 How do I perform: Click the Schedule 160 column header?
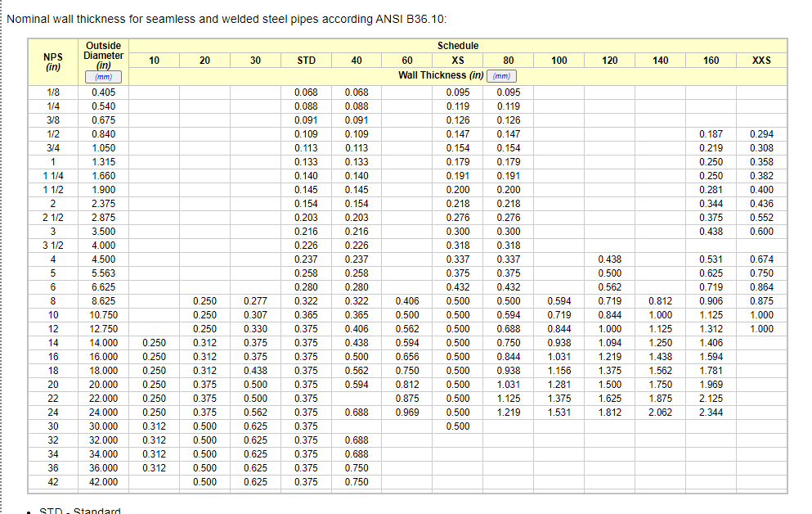click(711, 61)
